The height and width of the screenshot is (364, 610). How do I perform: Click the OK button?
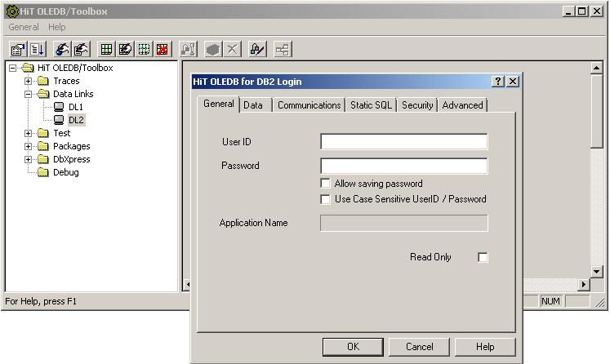click(x=353, y=347)
